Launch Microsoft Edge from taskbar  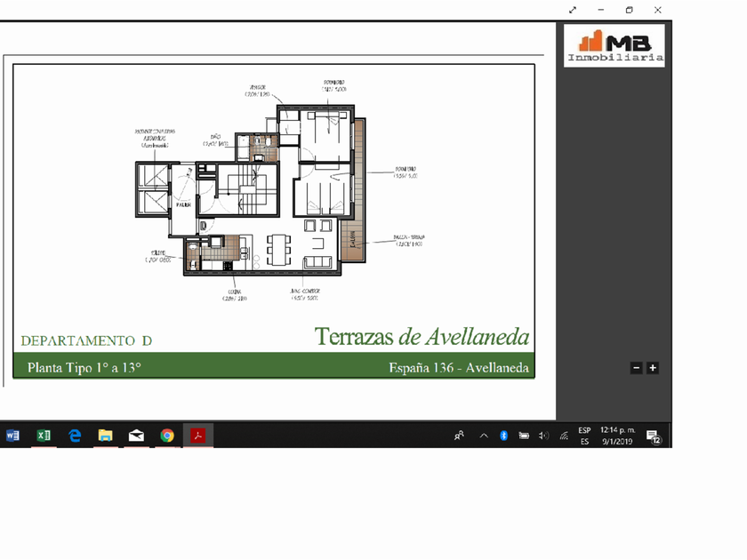coord(75,436)
